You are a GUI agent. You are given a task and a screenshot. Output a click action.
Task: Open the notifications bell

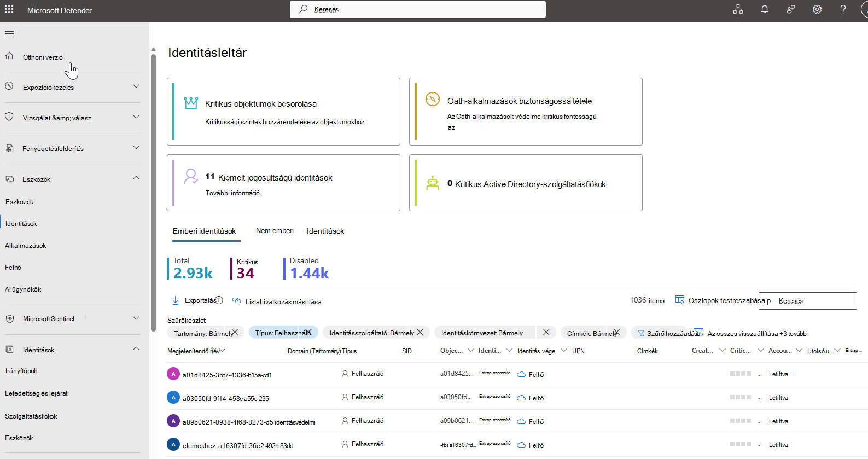[764, 9]
